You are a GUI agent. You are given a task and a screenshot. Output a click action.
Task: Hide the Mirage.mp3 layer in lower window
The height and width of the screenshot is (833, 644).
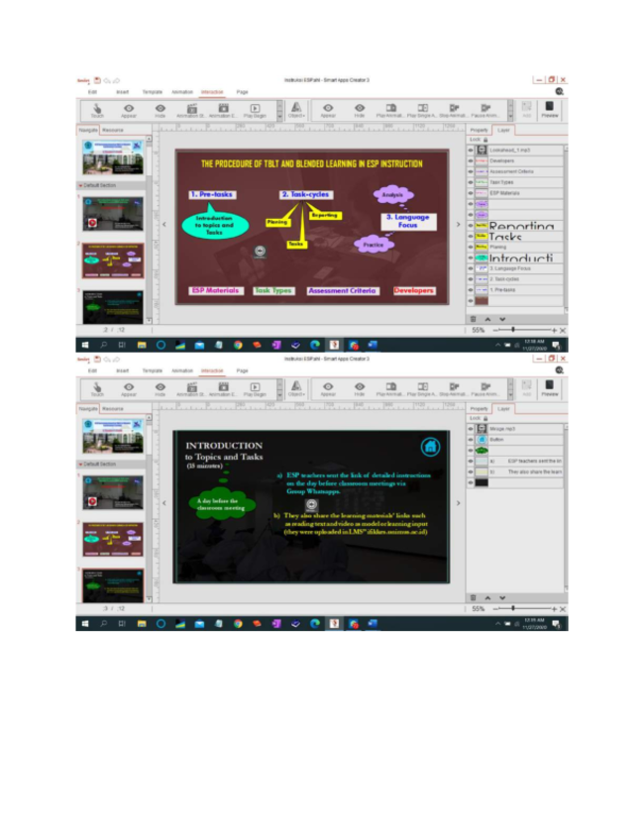(471, 429)
